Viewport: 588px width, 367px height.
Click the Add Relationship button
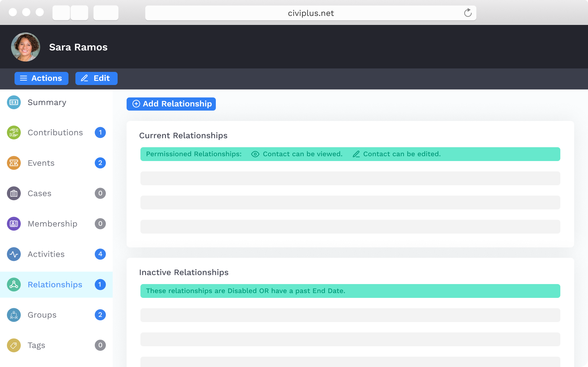pyautogui.click(x=171, y=104)
